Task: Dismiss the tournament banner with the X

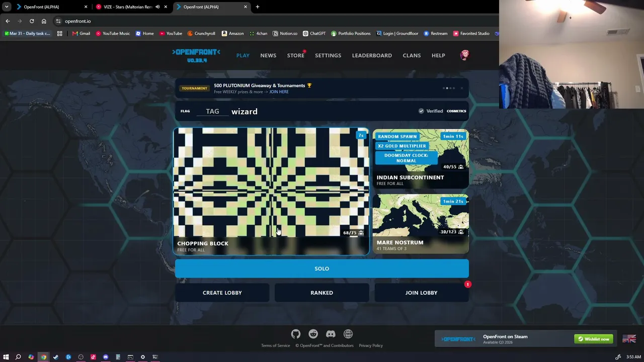Action: click(462, 88)
